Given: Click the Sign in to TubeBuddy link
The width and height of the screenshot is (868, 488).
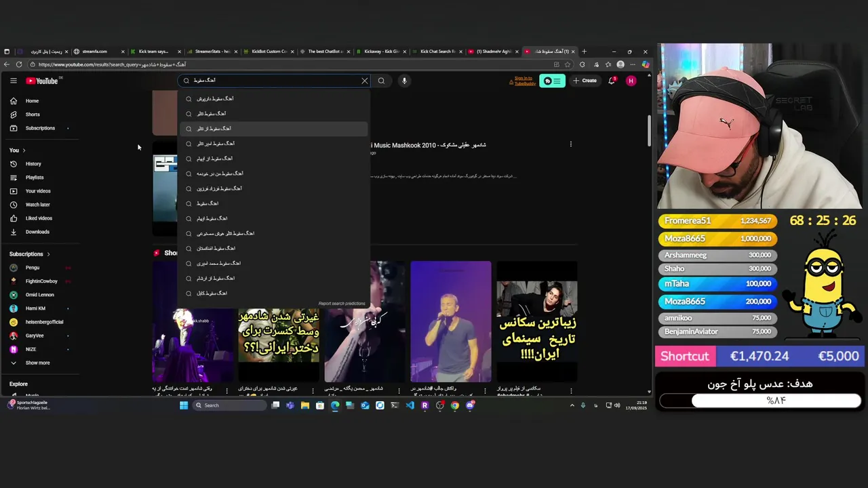Looking at the screenshot, I should [524, 81].
